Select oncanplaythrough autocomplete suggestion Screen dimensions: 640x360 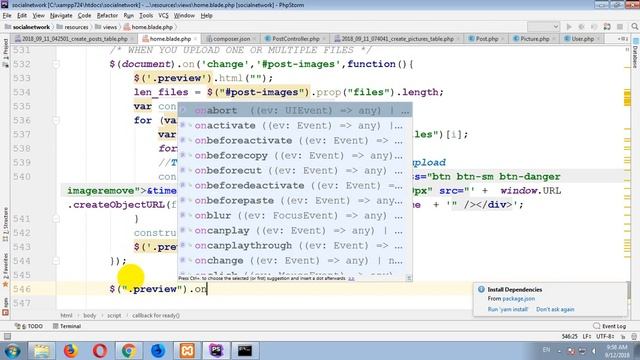(x=295, y=245)
